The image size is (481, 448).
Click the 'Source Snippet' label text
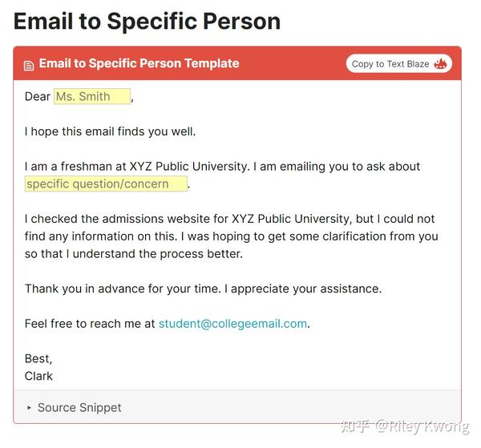(79, 408)
